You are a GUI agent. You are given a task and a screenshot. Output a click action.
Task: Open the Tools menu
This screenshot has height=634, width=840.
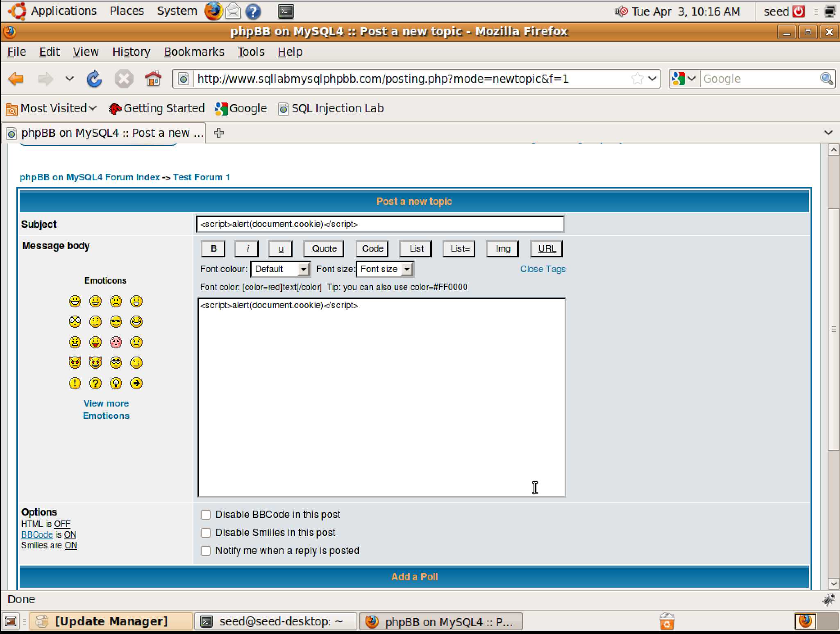(x=251, y=52)
